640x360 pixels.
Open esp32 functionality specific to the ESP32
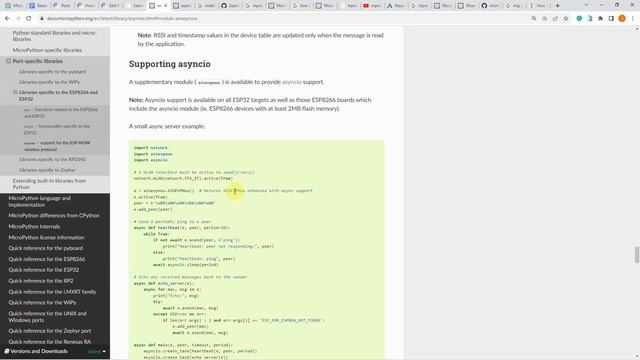(57, 129)
